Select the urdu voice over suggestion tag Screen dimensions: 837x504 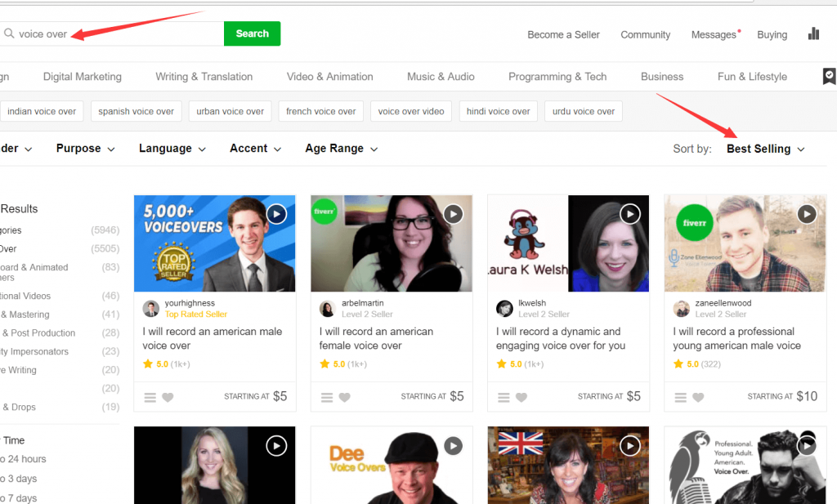click(x=584, y=111)
